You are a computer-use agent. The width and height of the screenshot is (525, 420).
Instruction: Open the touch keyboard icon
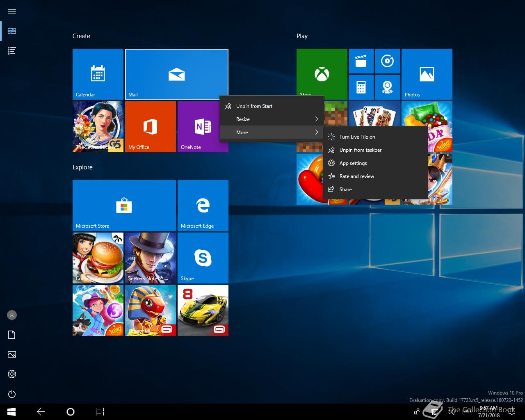(467, 412)
